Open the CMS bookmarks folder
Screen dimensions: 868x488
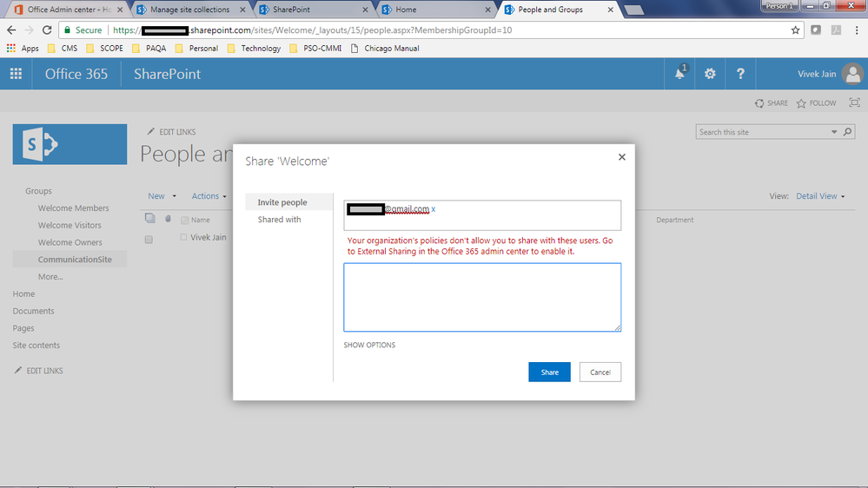click(x=63, y=48)
